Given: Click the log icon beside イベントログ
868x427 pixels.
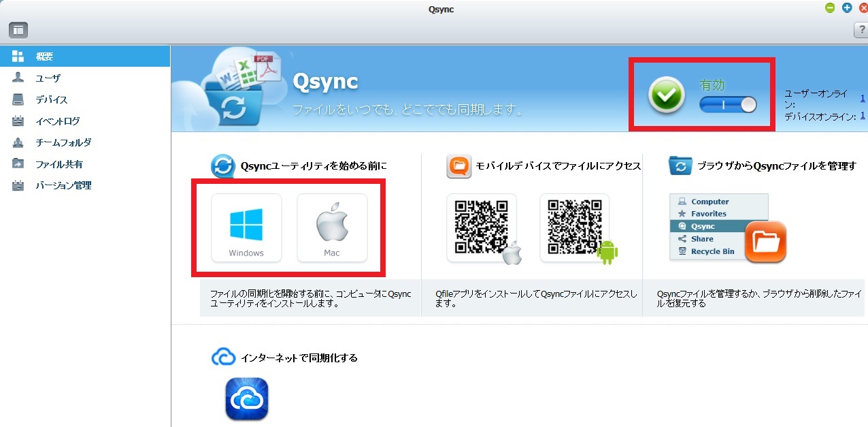Looking at the screenshot, I should [18, 121].
